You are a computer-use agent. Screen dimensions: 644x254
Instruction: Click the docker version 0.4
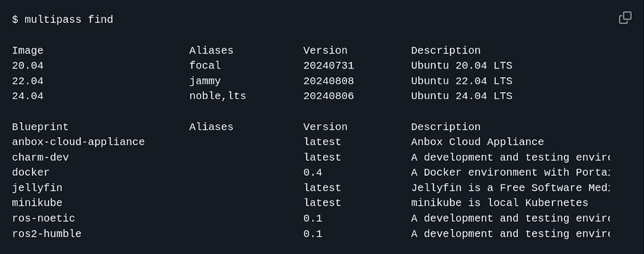point(313,173)
